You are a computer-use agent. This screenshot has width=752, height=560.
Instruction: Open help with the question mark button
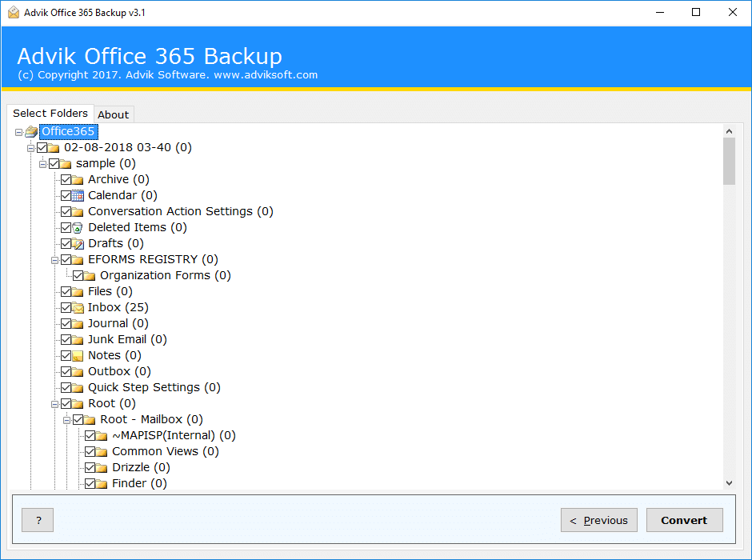point(38,520)
